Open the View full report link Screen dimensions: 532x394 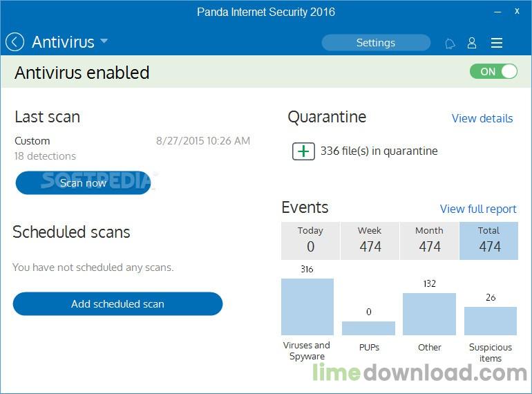click(x=478, y=209)
